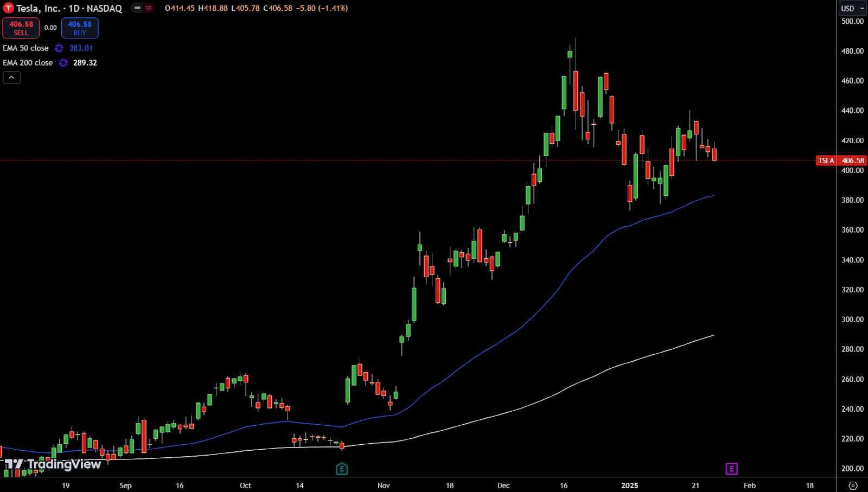Screen dimensions: 868x492
Task: Click the Nov label on the time axis
Action: click(x=384, y=485)
